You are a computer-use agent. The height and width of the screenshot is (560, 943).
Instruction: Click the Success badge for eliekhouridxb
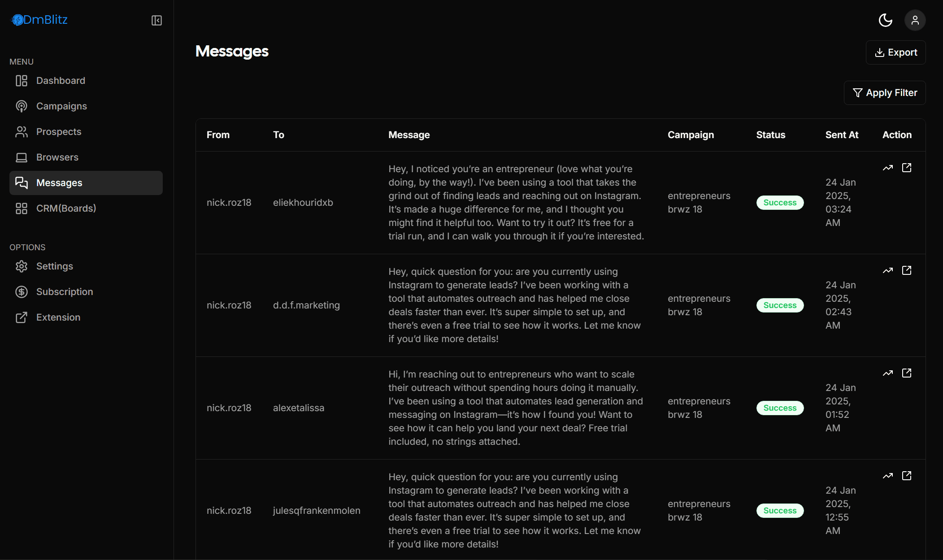point(780,203)
